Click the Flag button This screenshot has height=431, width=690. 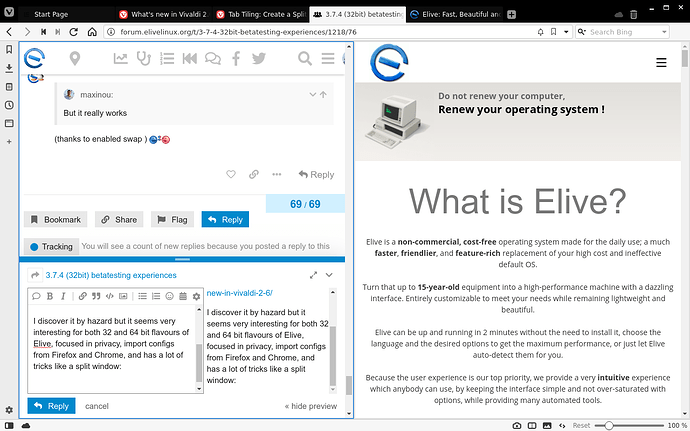(172, 219)
